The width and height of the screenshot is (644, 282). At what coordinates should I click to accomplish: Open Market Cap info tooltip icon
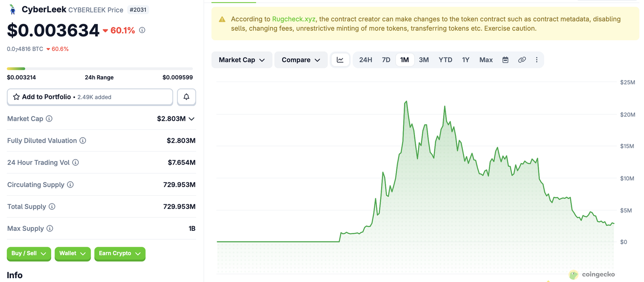pyautogui.click(x=49, y=119)
